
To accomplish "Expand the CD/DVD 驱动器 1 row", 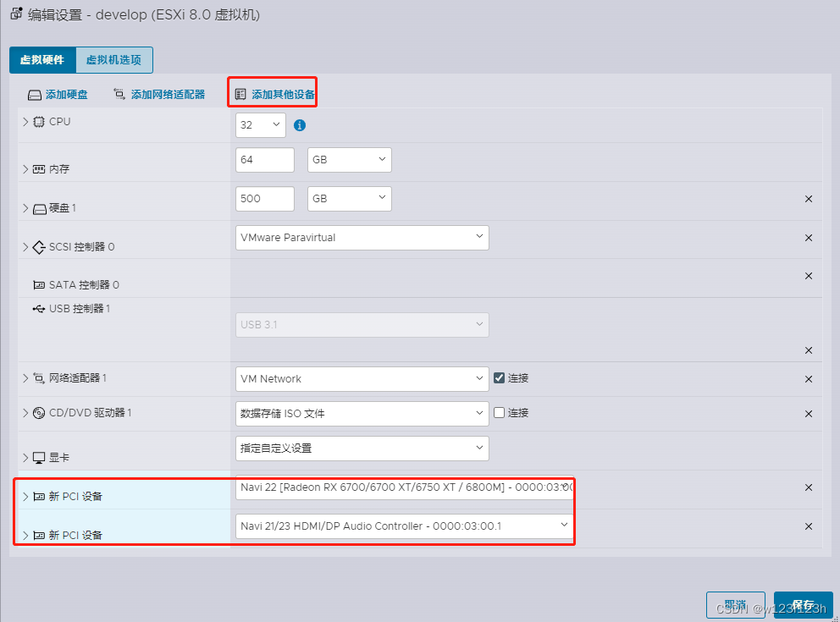I will [25, 413].
